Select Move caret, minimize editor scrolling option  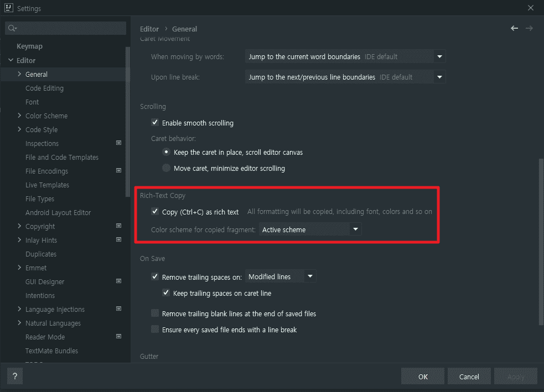click(166, 168)
